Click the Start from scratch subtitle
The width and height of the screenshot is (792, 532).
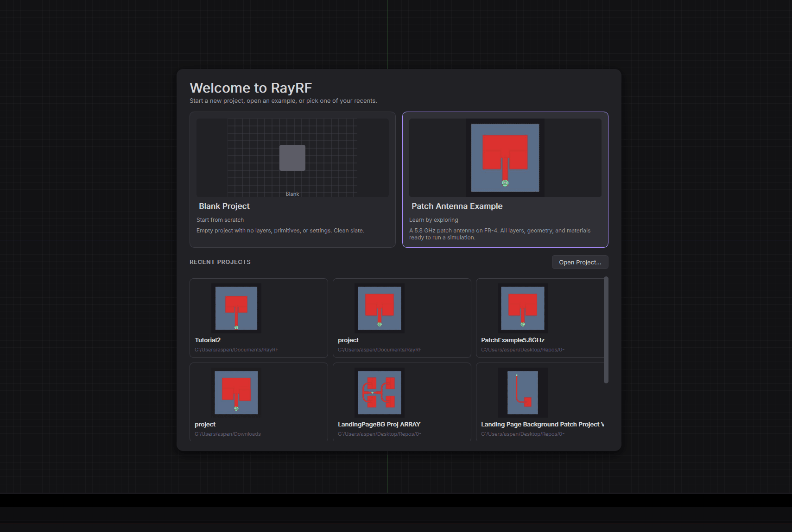(x=220, y=220)
